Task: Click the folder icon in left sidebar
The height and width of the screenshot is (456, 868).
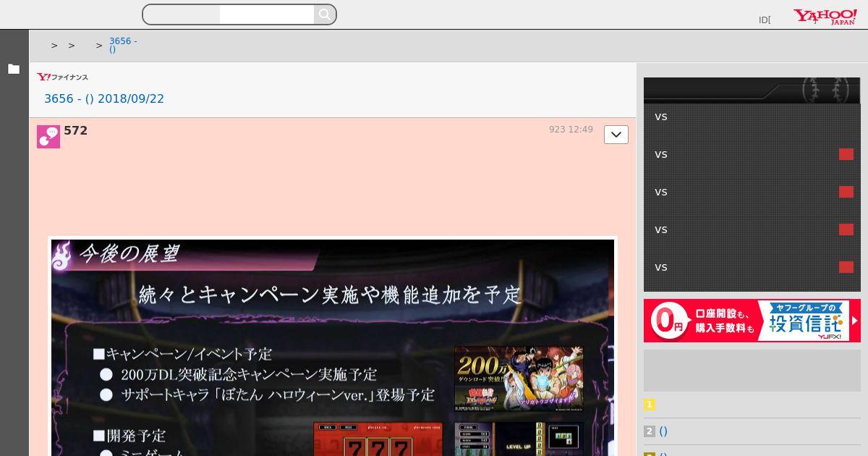Action: coord(14,69)
